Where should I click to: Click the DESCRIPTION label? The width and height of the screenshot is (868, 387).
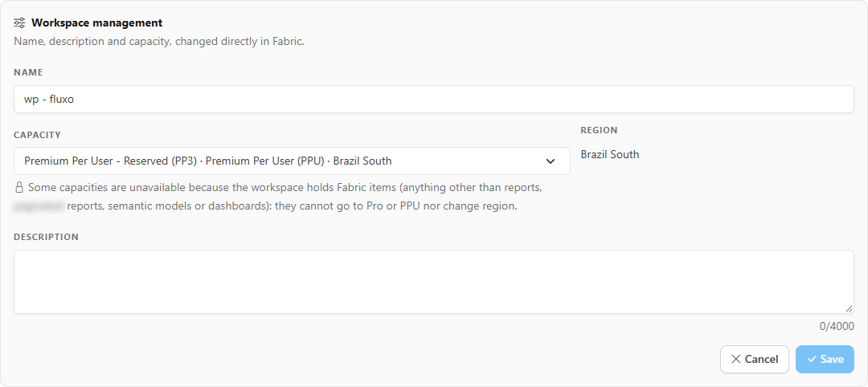click(x=46, y=237)
